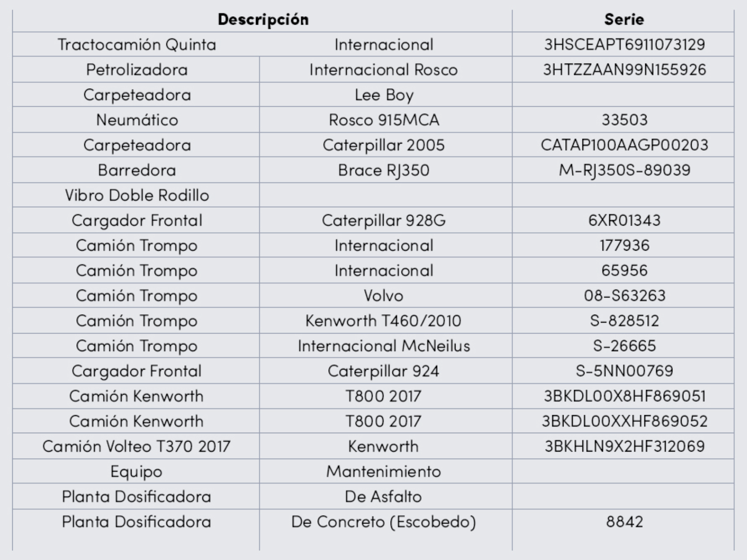Click the Petrolizadora cell
747x560 pixels.
136,70
